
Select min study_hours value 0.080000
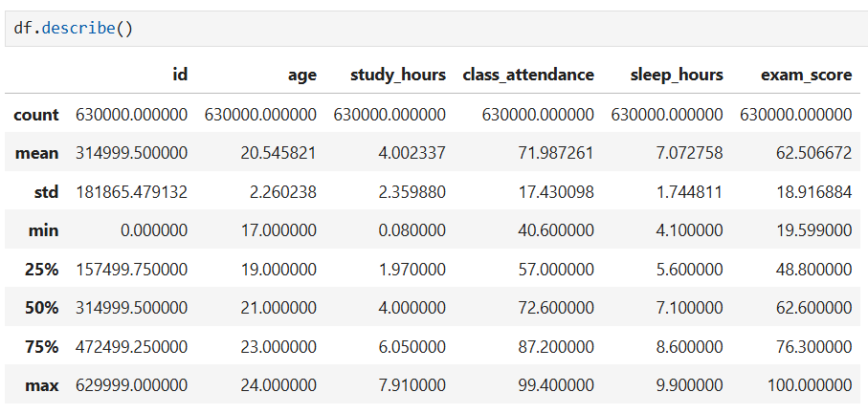pyautogui.click(x=412, y=230)
